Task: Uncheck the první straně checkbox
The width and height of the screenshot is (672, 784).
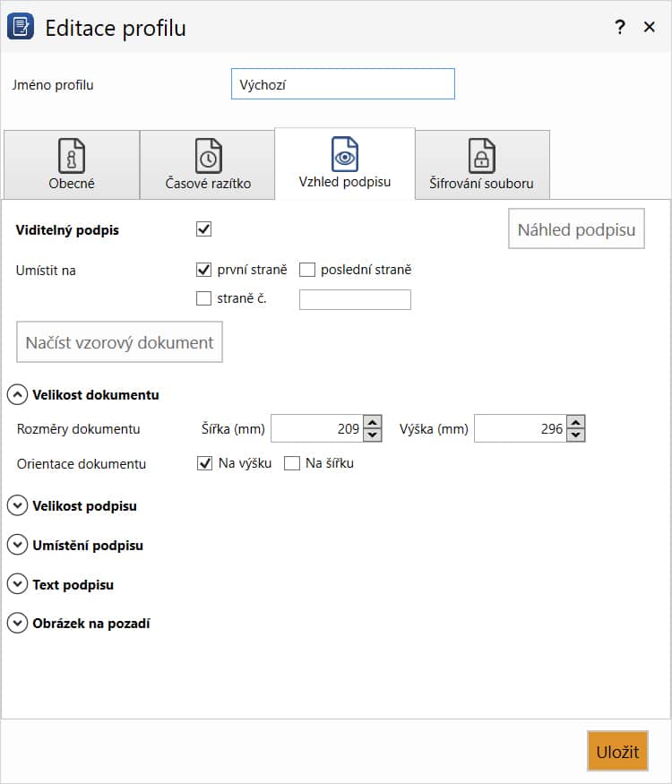Action: [x=204, y=270]
